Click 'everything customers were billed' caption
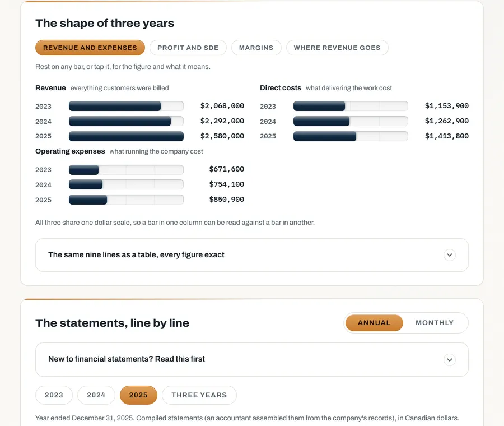 (120, 88)
